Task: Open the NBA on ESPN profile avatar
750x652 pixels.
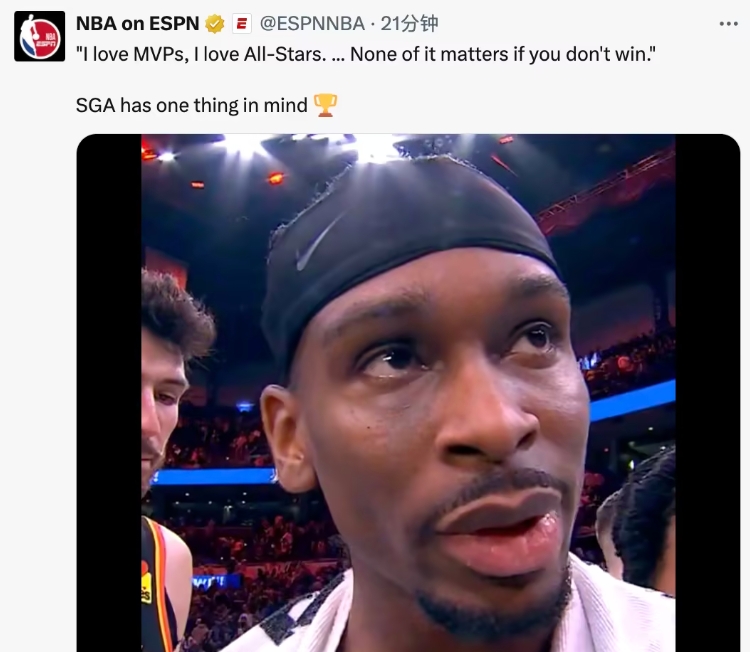Action: coord(39,36)
